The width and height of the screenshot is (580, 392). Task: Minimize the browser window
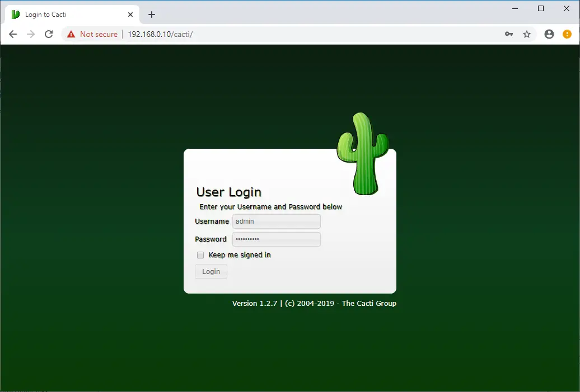click(x=515, y=8)
